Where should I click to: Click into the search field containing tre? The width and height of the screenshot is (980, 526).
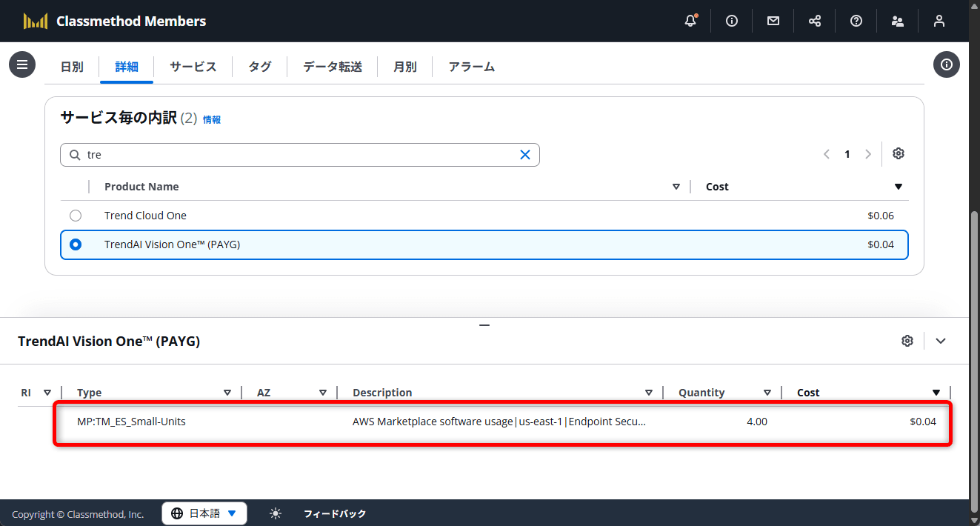coord(300,155)
